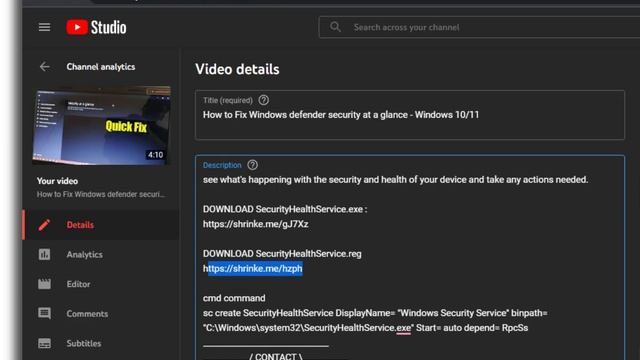Click the 'DOWNLOAD SecurityHealthService.exe :' line

(x=285, y=209)
